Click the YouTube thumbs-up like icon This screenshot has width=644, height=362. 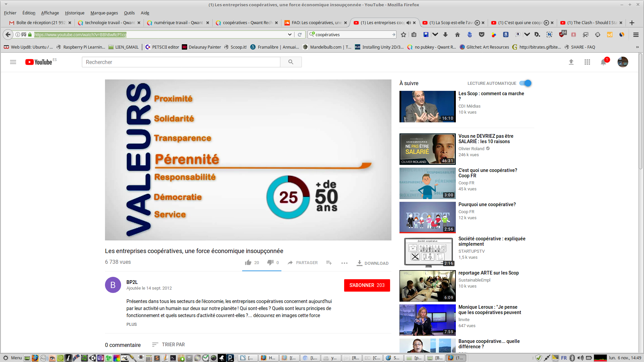(248, 262)
